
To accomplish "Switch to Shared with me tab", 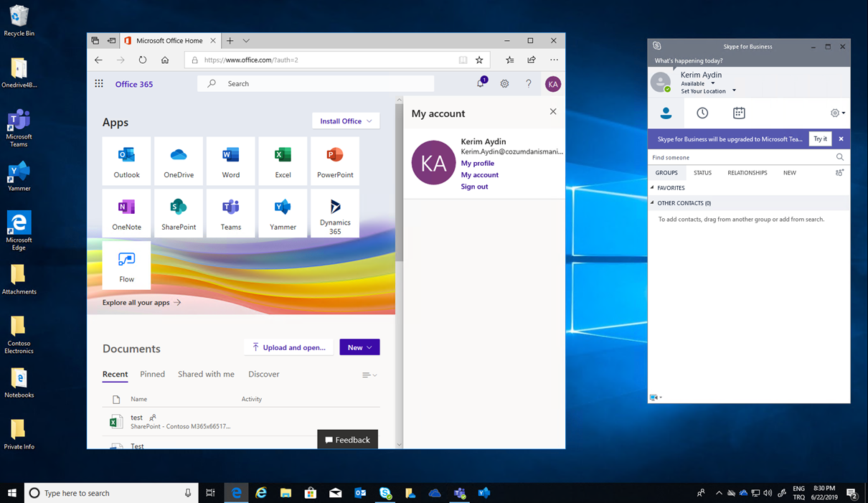I will pyautogui.click(x=206, y=374).
